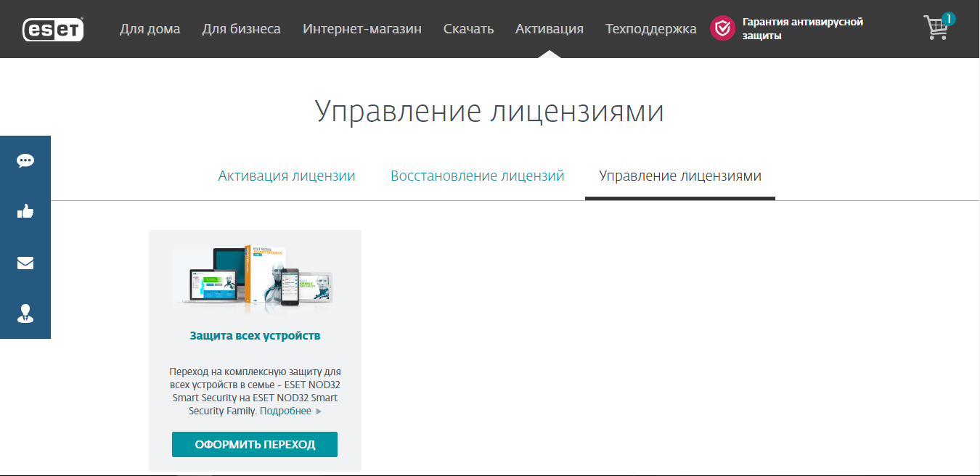Follow the Подробнее link
Viewport: 980px width, 476px height.
pyautogui.click(x=285, y=411)
